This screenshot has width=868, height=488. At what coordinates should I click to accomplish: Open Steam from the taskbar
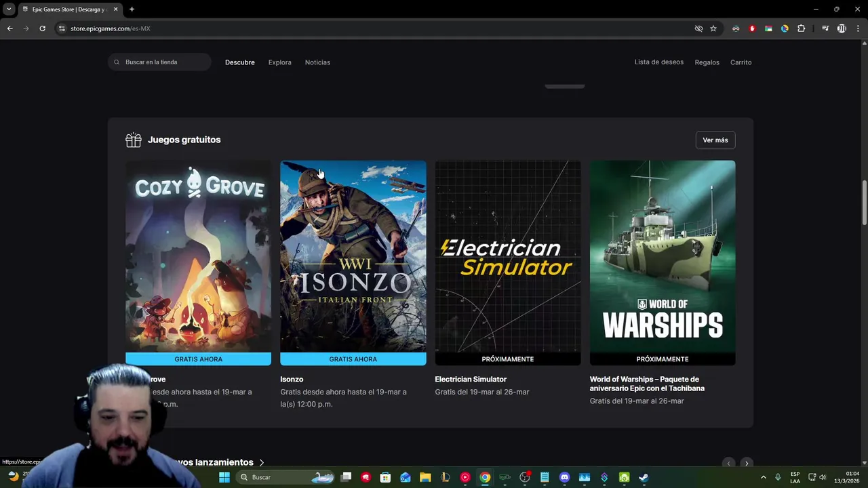pos(644,477)
